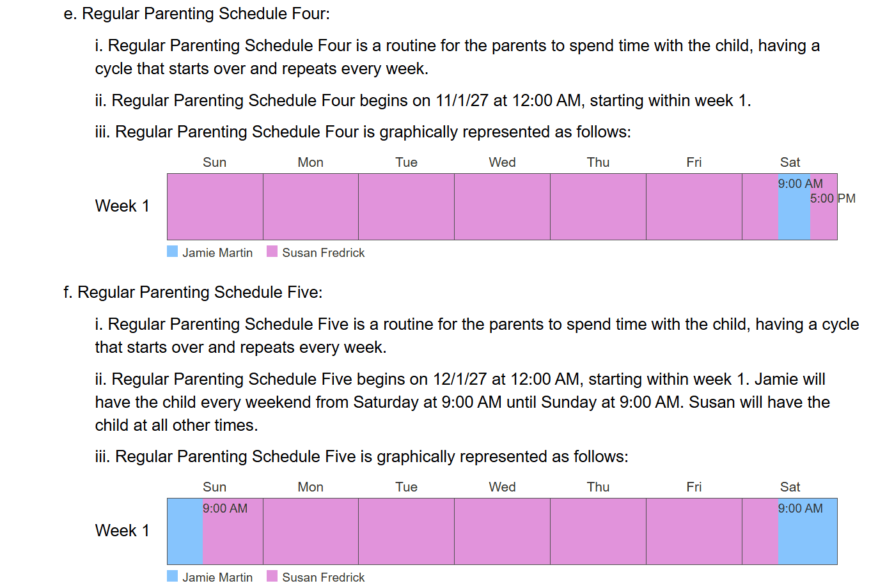Click the heading 'e. Regular Parenting Schedule Four:'
Viewport: 894px width, 588px height.
pyautogui.click(x=197, y=13)
